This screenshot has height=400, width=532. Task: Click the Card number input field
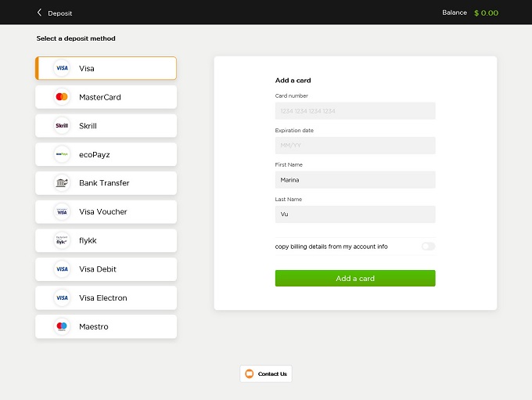click(355, 111)
